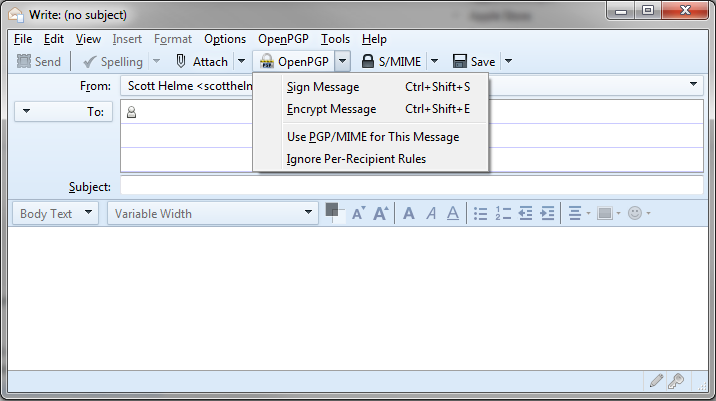This screenshot has width=716, height=401.
Task: Open the File menu
Action: (x=23, y=39)
